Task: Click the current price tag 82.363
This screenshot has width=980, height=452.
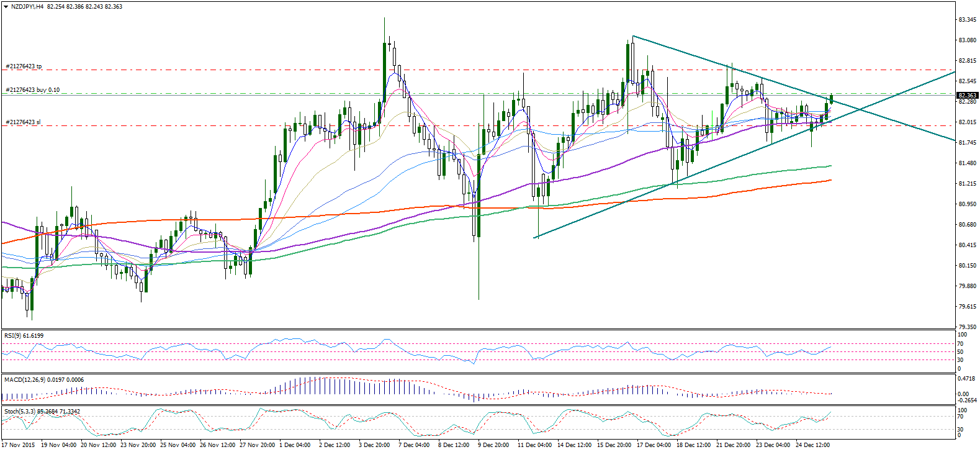Action: coord(967,96)
